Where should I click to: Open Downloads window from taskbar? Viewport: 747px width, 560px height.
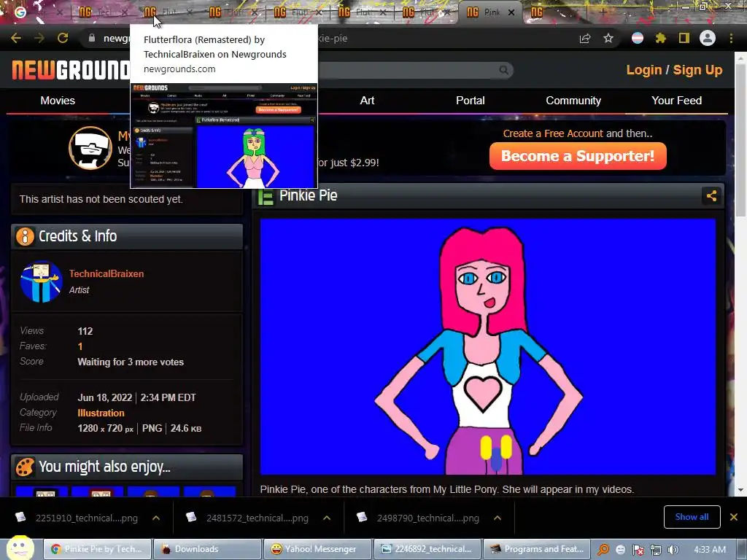coord(208,549)
